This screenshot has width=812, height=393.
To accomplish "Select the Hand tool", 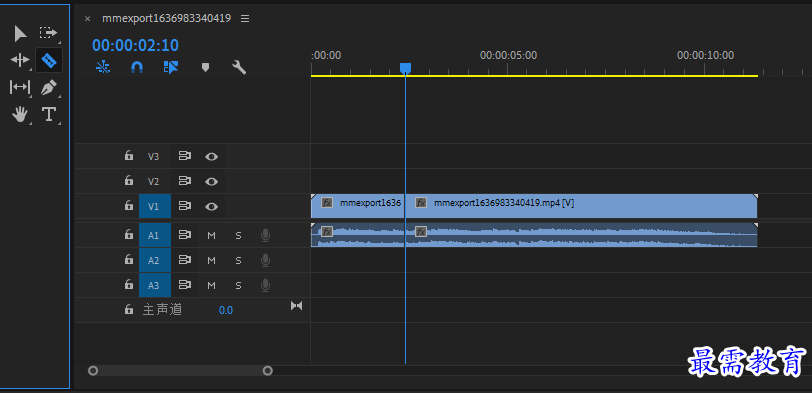I will coord(20,114).
